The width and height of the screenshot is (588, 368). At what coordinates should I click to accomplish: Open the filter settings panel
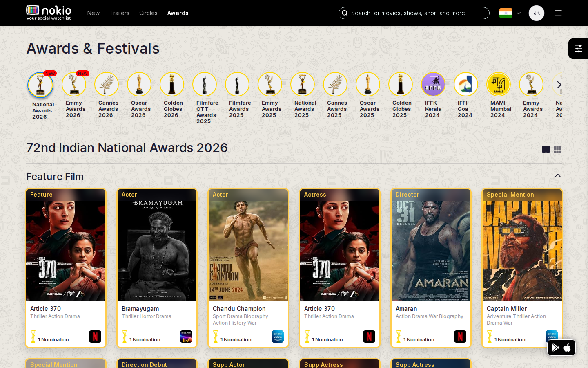578,49
